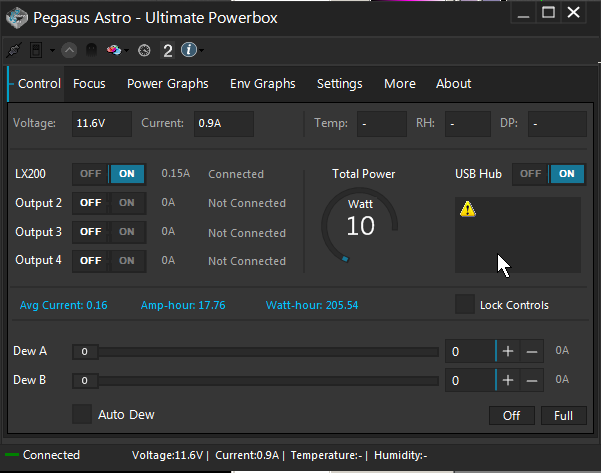Click the dew heaters Full button

563,416
